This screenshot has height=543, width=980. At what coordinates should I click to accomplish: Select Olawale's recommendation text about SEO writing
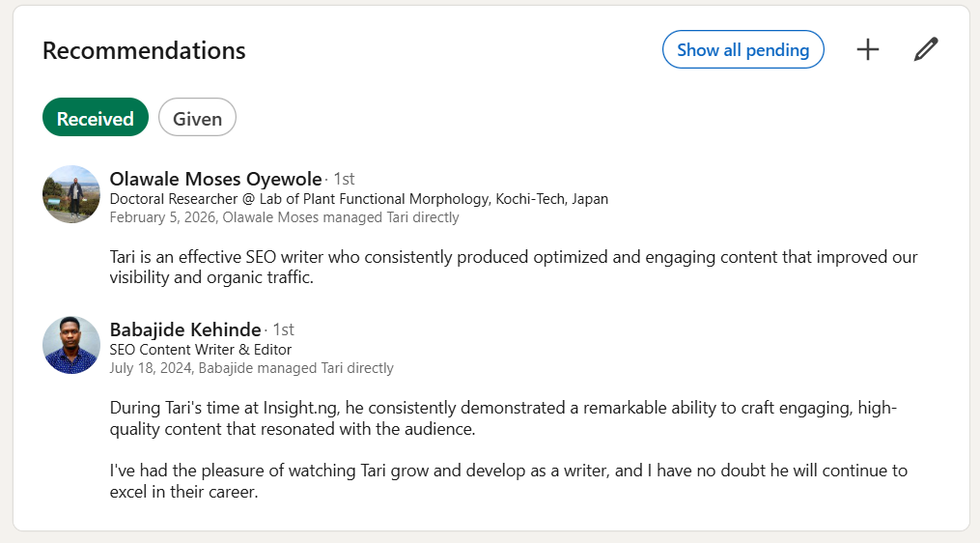click(x=513, y=267)
